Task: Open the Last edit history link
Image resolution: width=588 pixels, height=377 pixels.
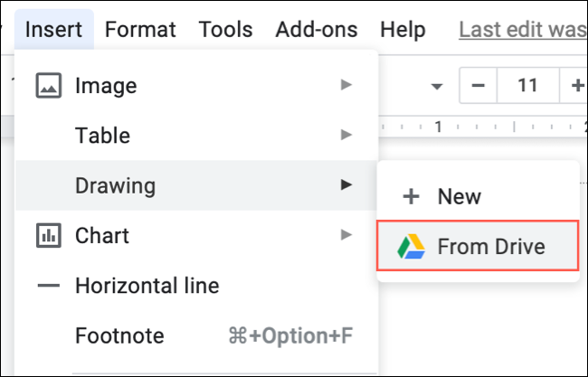Action: coord(522,29)
